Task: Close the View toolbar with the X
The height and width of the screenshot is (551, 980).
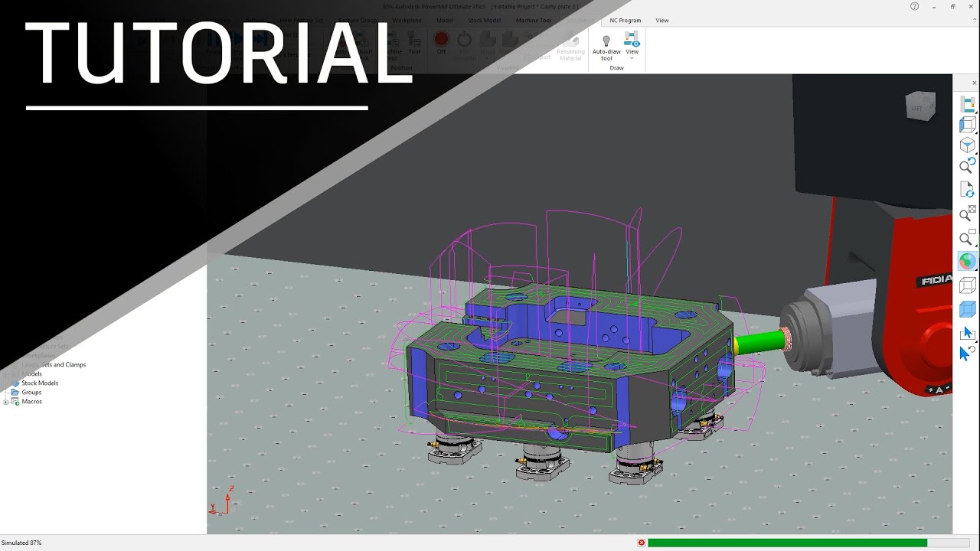Action: pyautogui.click(x=975, y=83)
